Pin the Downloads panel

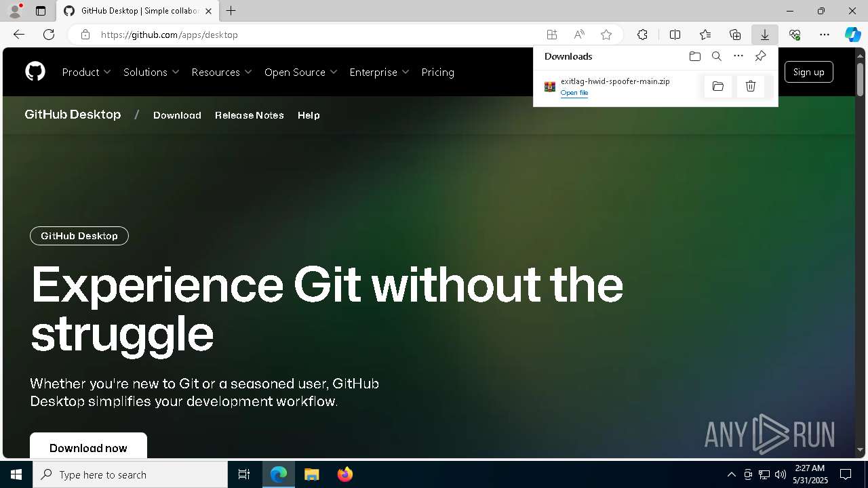(x=760, y=56)
